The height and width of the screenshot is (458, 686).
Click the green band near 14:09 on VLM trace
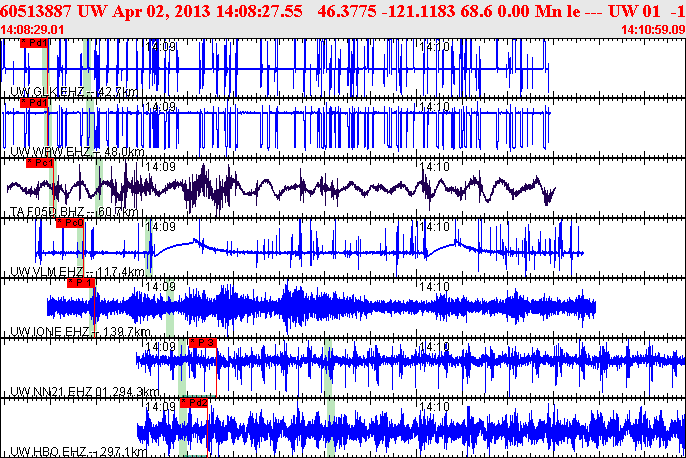tap(148, 248)
